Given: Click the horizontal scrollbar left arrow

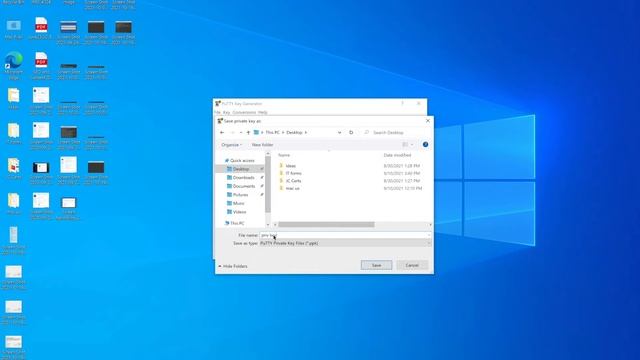Looking at the screenshot, I should pos(275,224).
